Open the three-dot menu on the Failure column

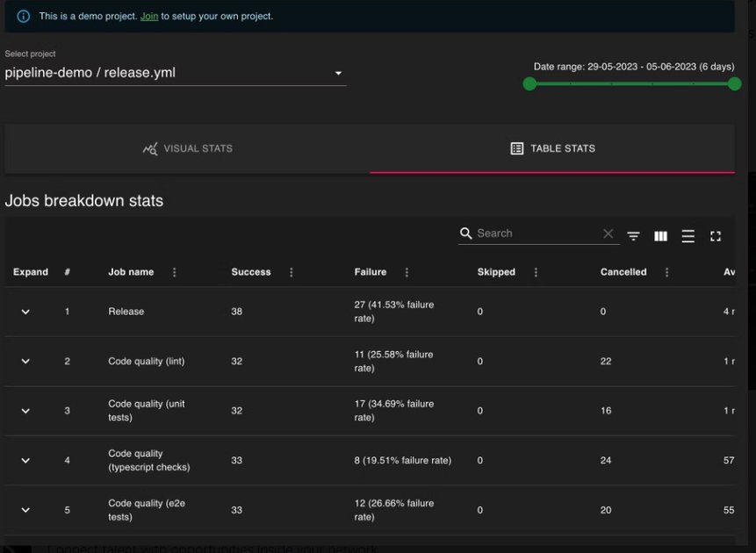405,272
